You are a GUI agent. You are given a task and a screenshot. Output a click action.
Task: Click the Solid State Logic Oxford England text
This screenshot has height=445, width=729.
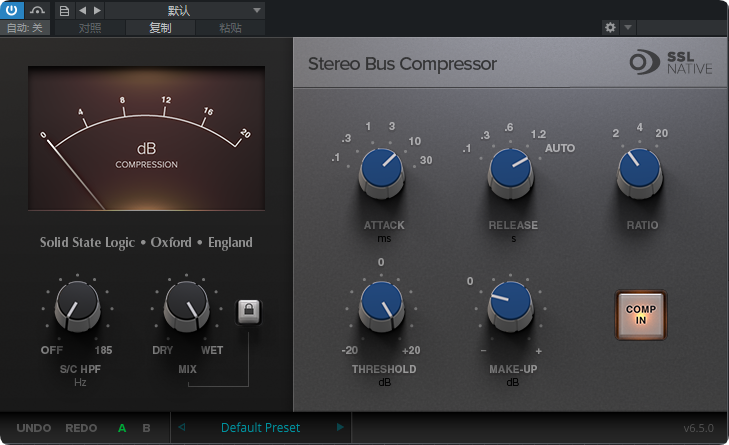tap(146, 242)
